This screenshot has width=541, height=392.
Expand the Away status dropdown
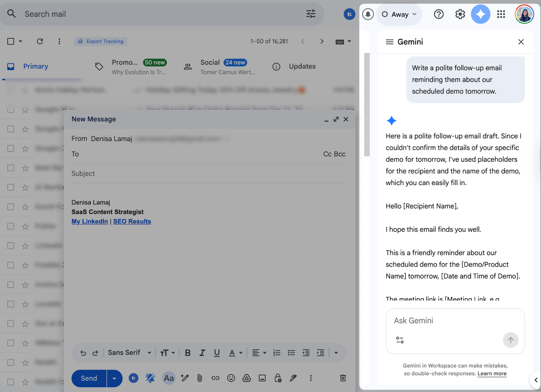(414, 14)
